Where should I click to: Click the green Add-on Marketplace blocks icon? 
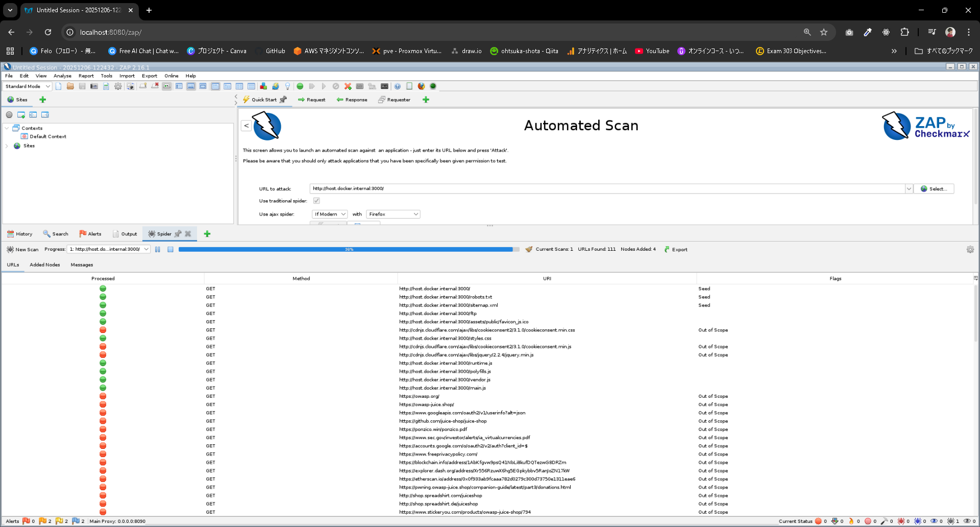(263, 86)
